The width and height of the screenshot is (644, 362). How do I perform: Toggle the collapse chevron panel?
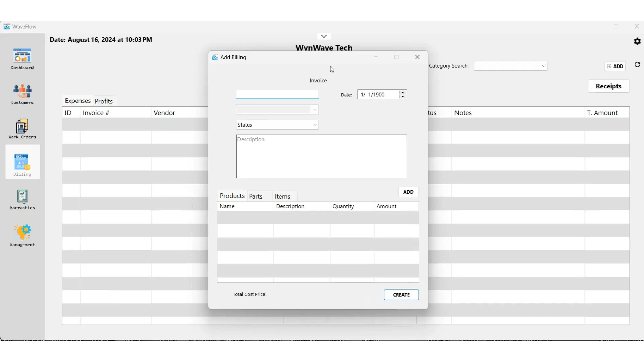point(323,36)
